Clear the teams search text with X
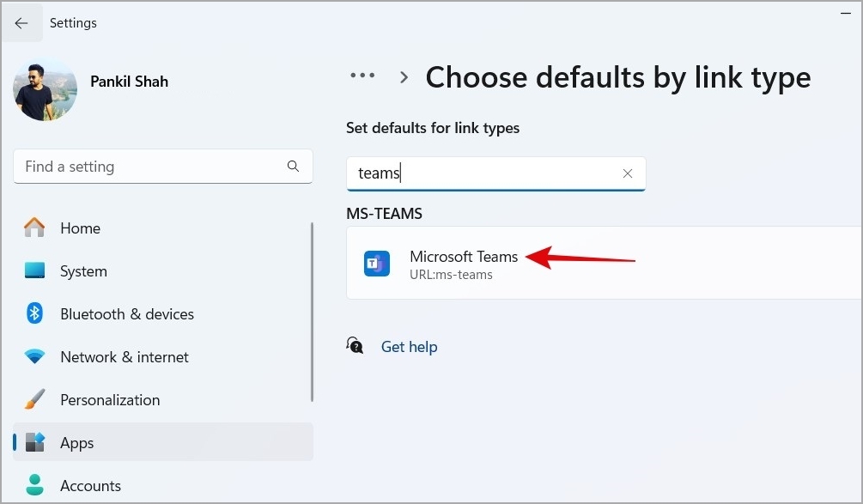 [628, 174]
